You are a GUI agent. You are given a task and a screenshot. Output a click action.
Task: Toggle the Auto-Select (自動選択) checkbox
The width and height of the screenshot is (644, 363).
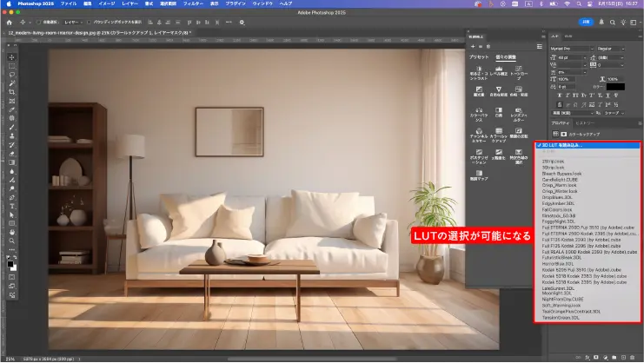pyautogui.click(x=39, y=23)
